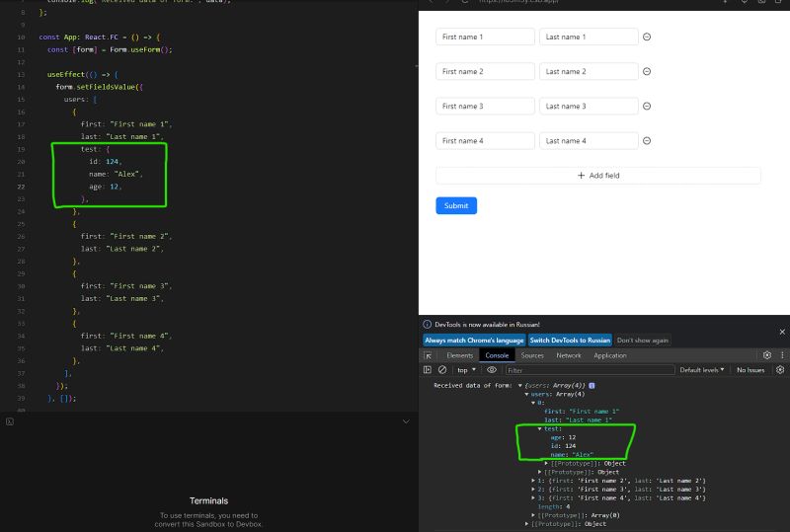Select the Console tab
Viewport: 790px width, 532px height.
click(x=497, y=355)
